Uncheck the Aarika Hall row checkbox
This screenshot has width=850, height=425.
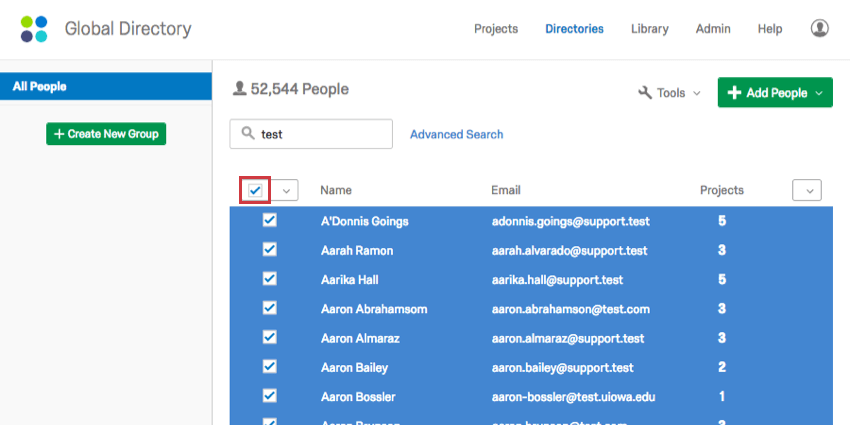point(269,279)
